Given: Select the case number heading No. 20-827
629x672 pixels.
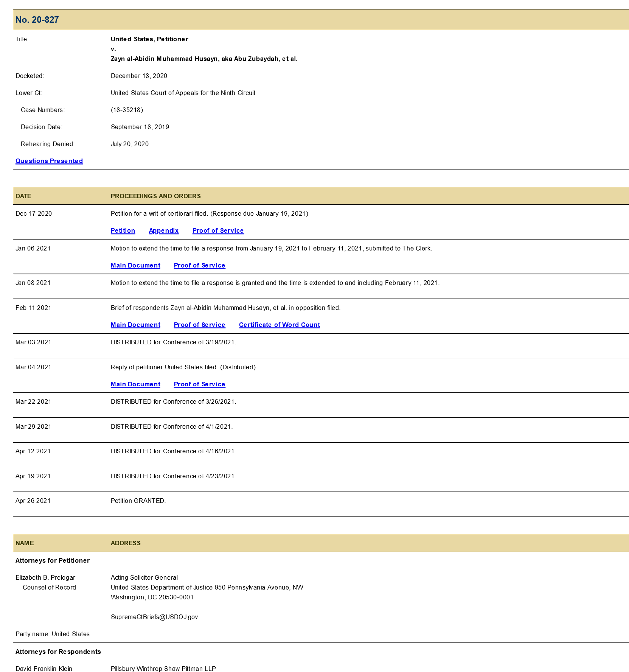Looking at the screenshot, I should tap(37, 20).
